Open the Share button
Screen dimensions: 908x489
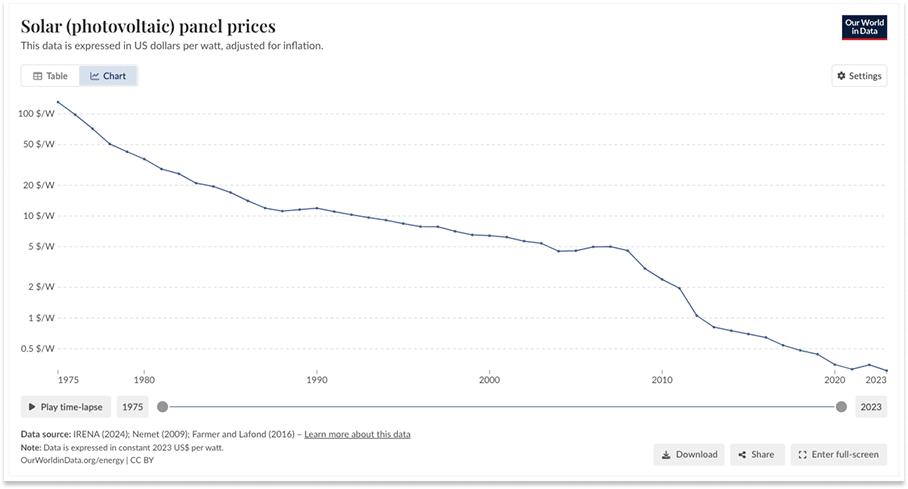[x=757, y=455]
